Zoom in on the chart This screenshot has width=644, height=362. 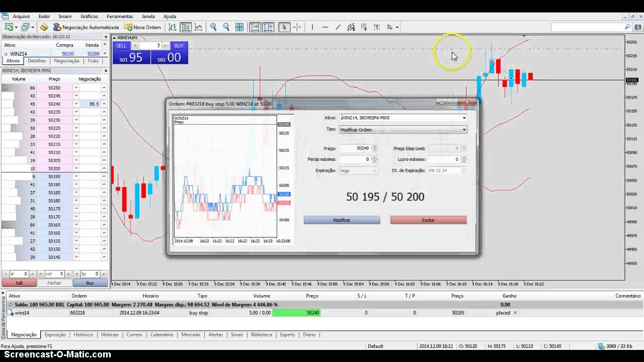[213, 27]
